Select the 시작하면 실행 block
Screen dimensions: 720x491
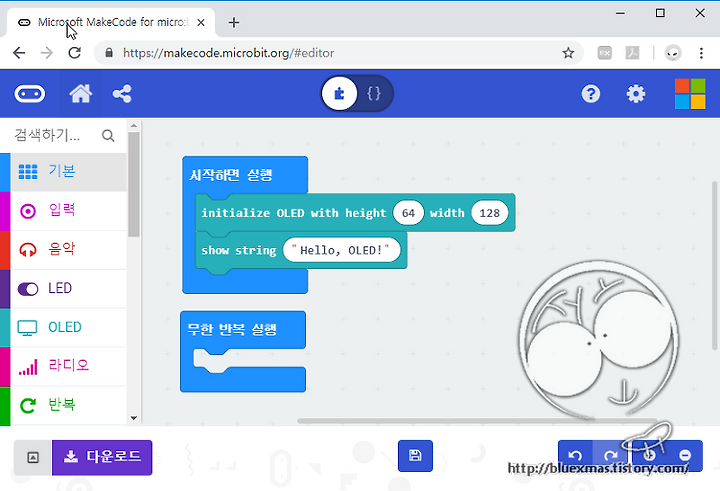231,175
